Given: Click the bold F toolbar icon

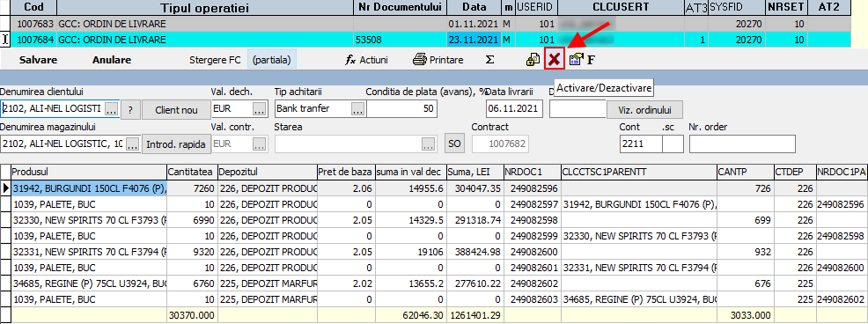Looking at the screenshot, I should pos(591,60).
